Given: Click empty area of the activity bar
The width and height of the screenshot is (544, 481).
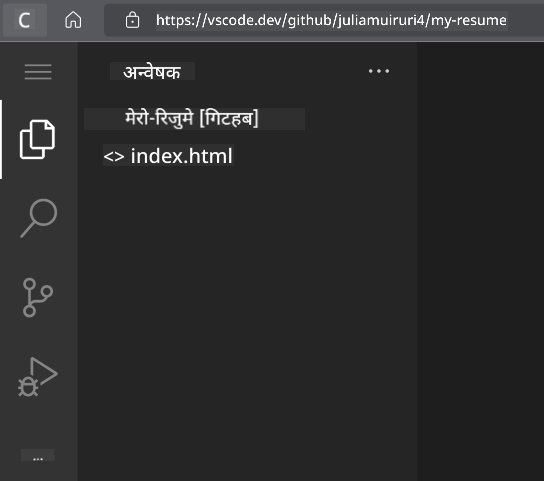Looking at the screenshot, I should point(38,423).
